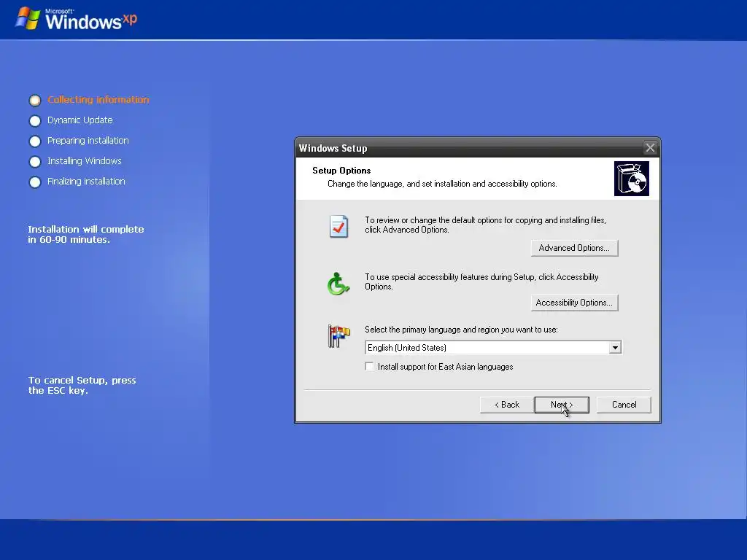Open Accessibility Options
The height and width of the screenshot is (560, 747).
point(575,303)
